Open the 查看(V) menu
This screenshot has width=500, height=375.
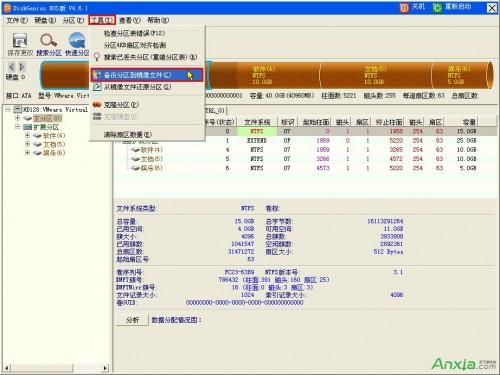pyautogui.click(x=130, y=20)
